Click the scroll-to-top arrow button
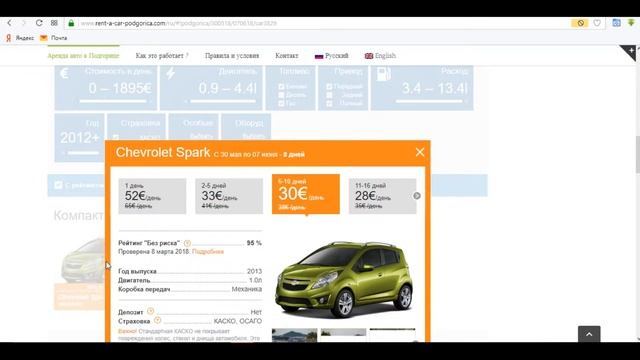Viewport: 640px width, 360px height. (589, 334)
